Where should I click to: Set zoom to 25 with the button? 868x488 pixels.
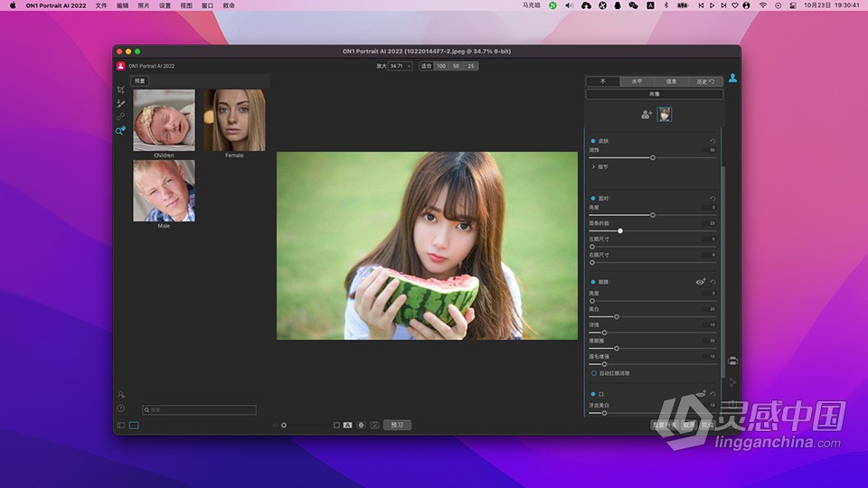471,66
